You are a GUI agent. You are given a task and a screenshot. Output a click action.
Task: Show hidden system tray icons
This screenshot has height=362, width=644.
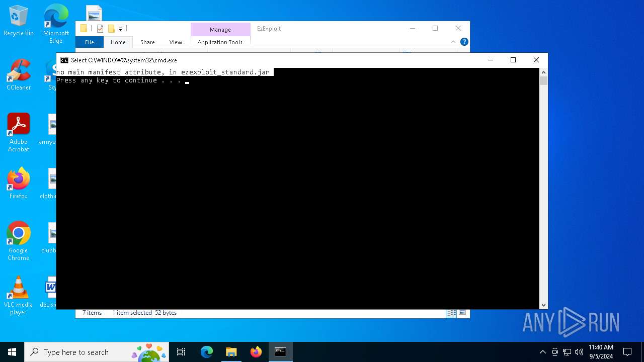(542, 352)
